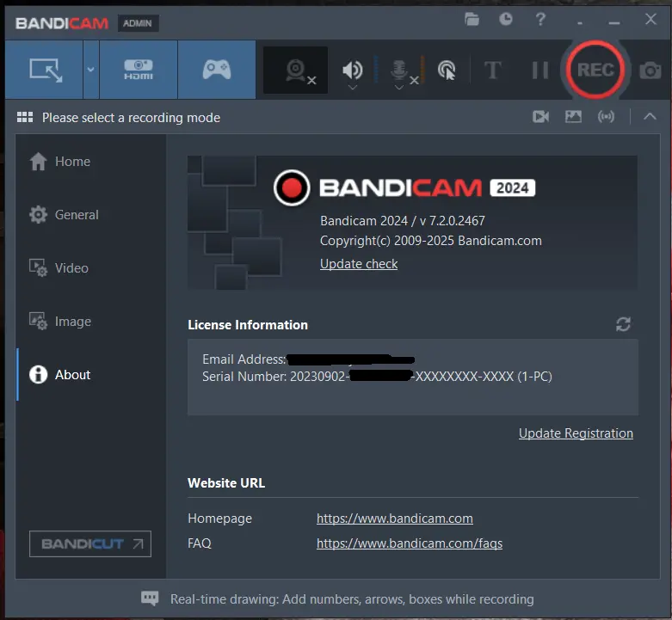Click the 2024 badge in the banner

(x=513, y=188)
